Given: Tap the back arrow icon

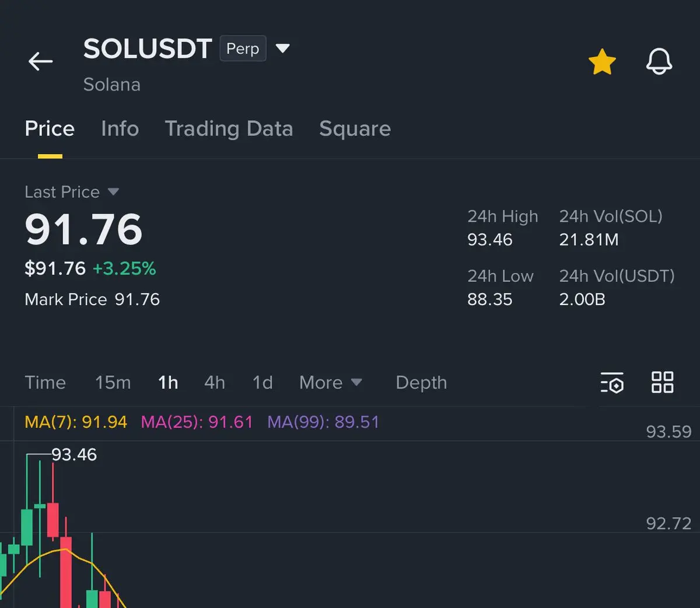Looking at the screenshot, I should pyautogui.click(x=40, y=61).
